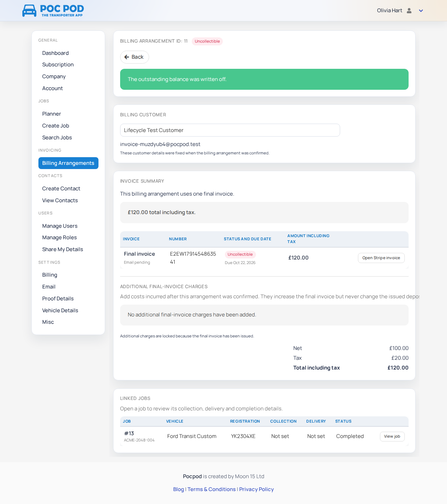
Task: Expand the Olivia Hart account chevron
Action: coord(421,11)
